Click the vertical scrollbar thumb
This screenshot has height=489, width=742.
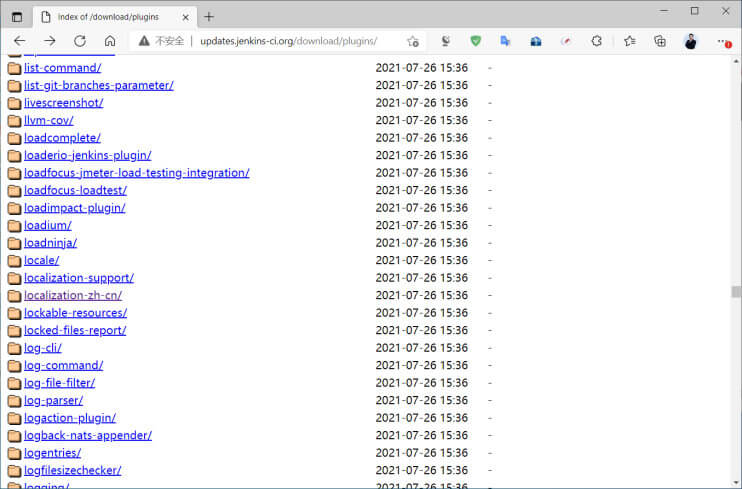pyautogui.click(x=736, y=292)
